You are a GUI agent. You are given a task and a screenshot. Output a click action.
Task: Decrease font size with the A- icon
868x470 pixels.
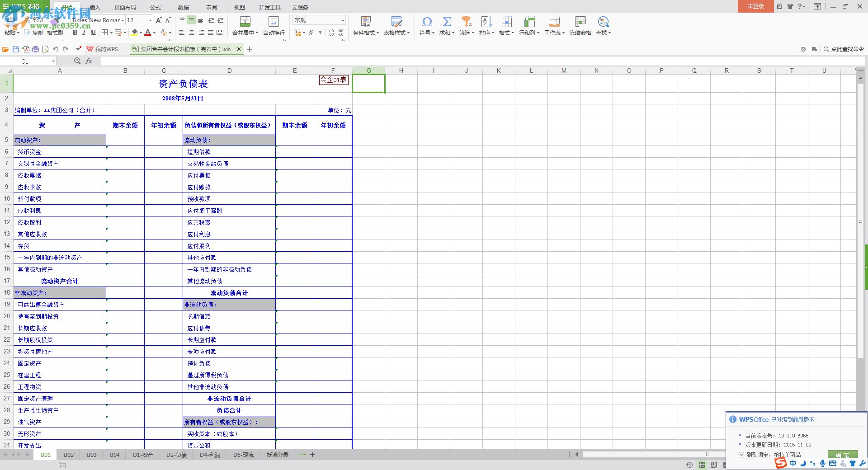click(x=168, y=20)
